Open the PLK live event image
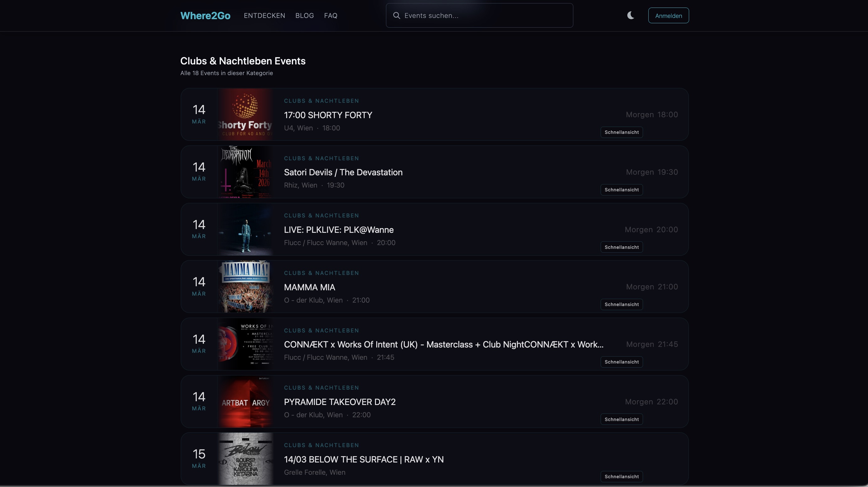 [x=245, y=229]
